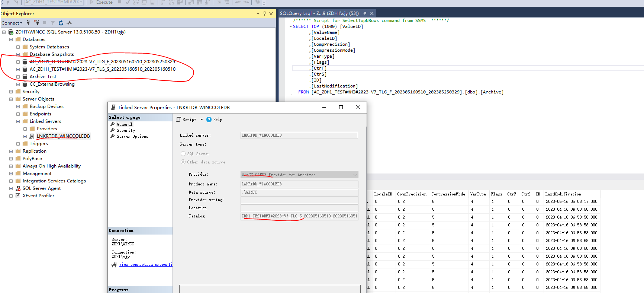Image resolution: width=644 pixels, height=293 pixels.
Task: Switch to the SQLQuery1.sql tab
Action: pos(319,13)
